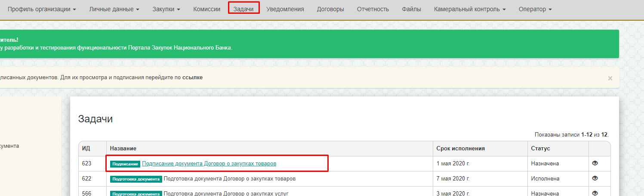Click 'Подготовка документа' badge in row 622

136,179
